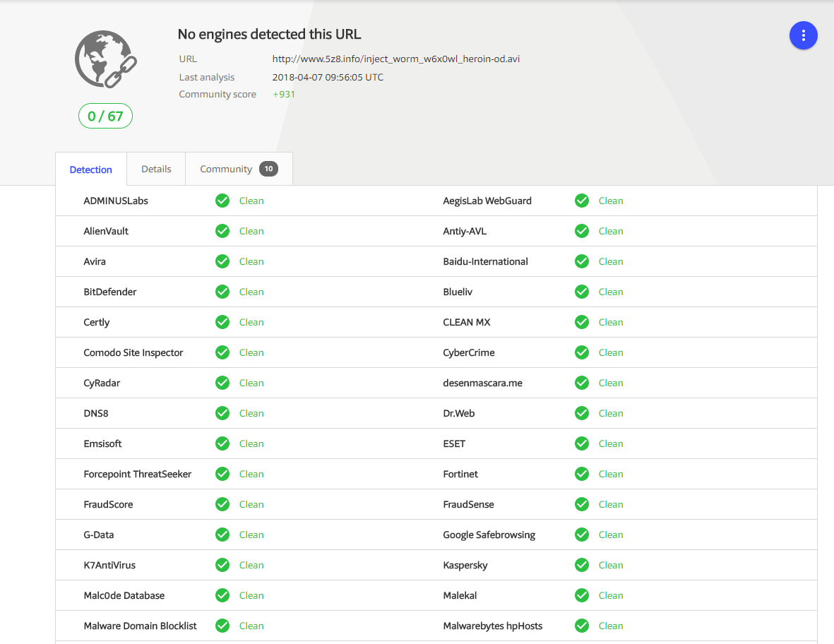This screenshot has height=644, width=834.
Task: Select the AlienVault engine name
Action: [x=106, y=231]
